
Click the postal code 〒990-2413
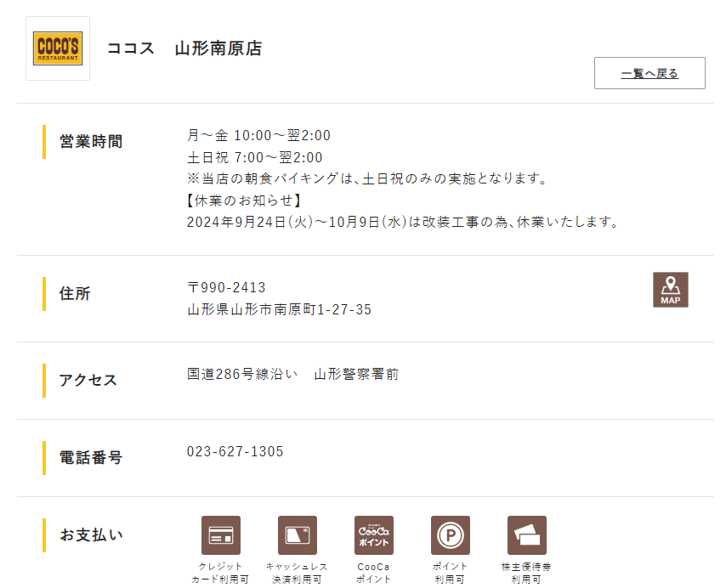tap(226, 287)
